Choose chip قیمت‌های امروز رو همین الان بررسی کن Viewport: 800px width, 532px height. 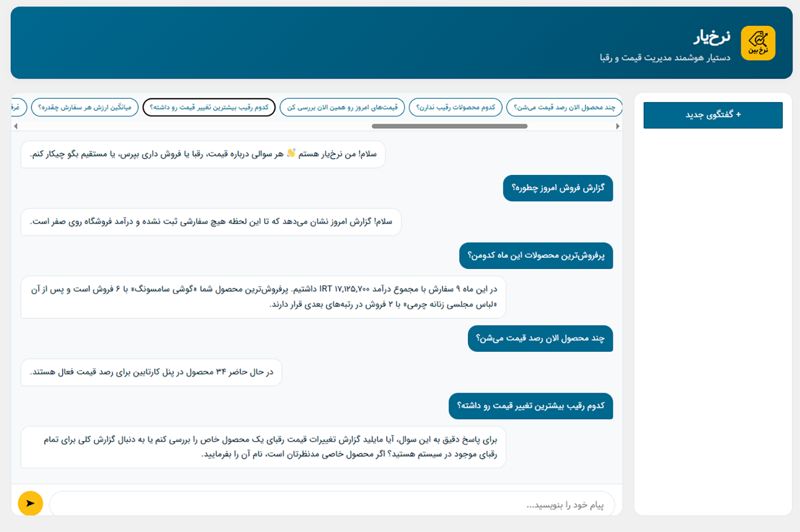tap(342, 107)
